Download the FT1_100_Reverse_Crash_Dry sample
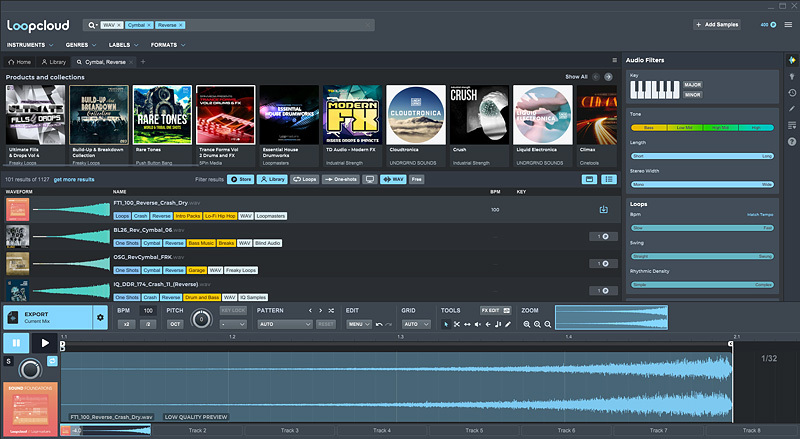The image size is (800, 439). [603, 210]
